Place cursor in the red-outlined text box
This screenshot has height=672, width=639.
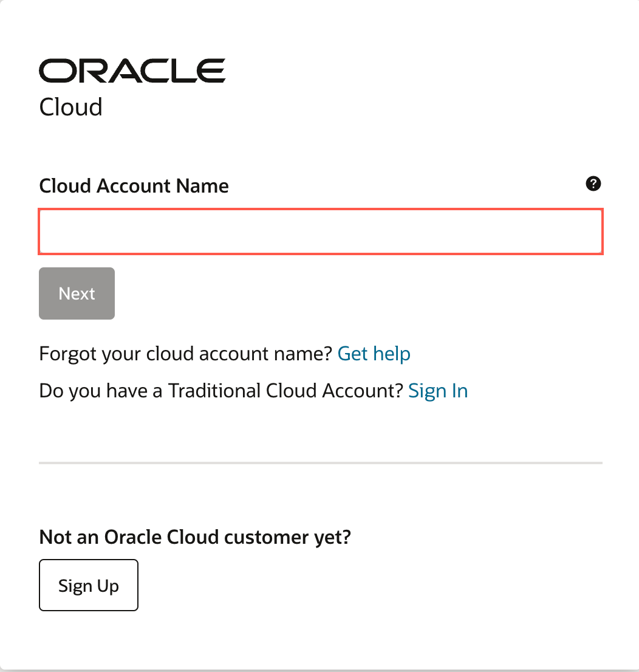[321, 231]
